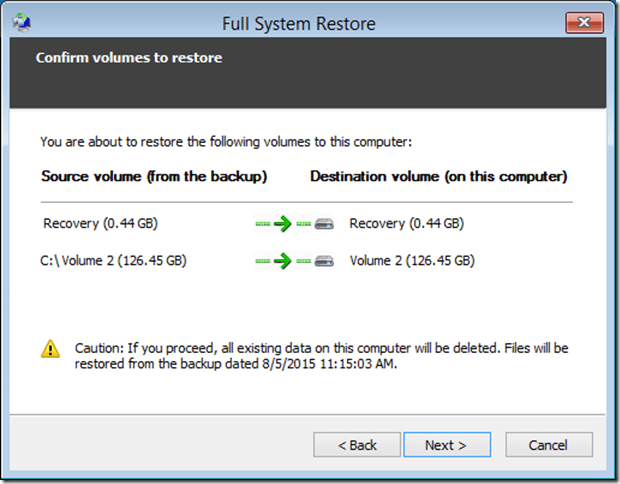Go back with the Back button
The height and width of the screenshot is (484, 620).
[356, 445]
